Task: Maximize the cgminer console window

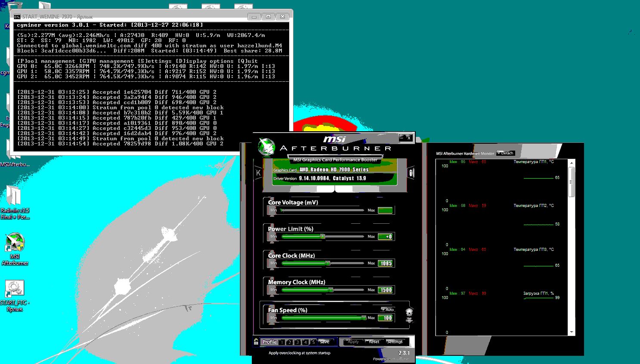Action: [x=268, y=17]
